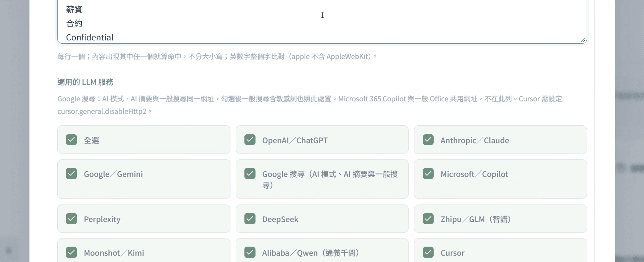Click the keyword 合約 in the list
Image resolution: width=644 pixels, height=262 pixels.
[x=74, y=24]
